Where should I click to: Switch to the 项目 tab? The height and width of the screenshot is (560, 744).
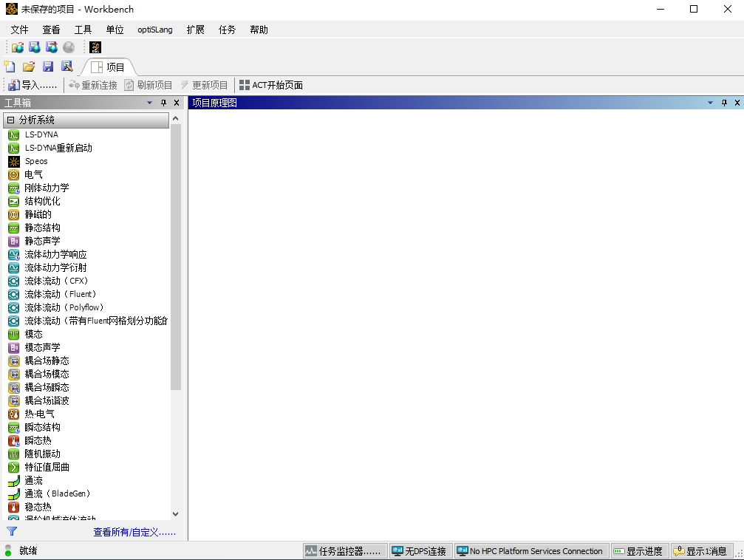[x=108, y=67]
